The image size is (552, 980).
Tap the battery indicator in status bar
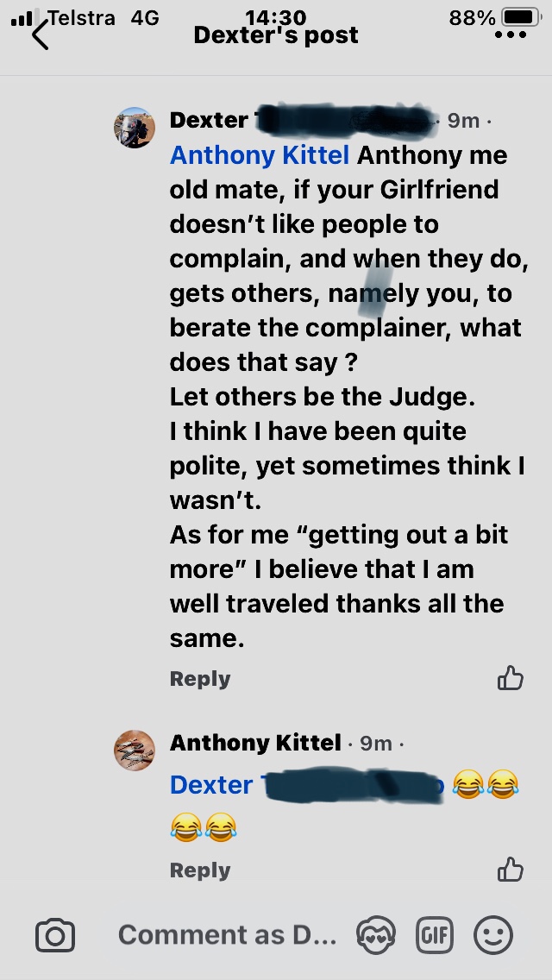pos(521,17)
